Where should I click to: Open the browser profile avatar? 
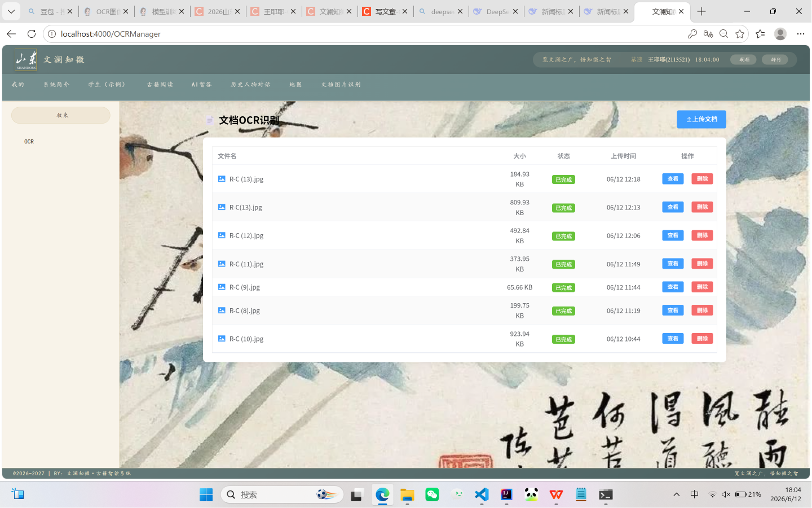[x=780, y=34]
